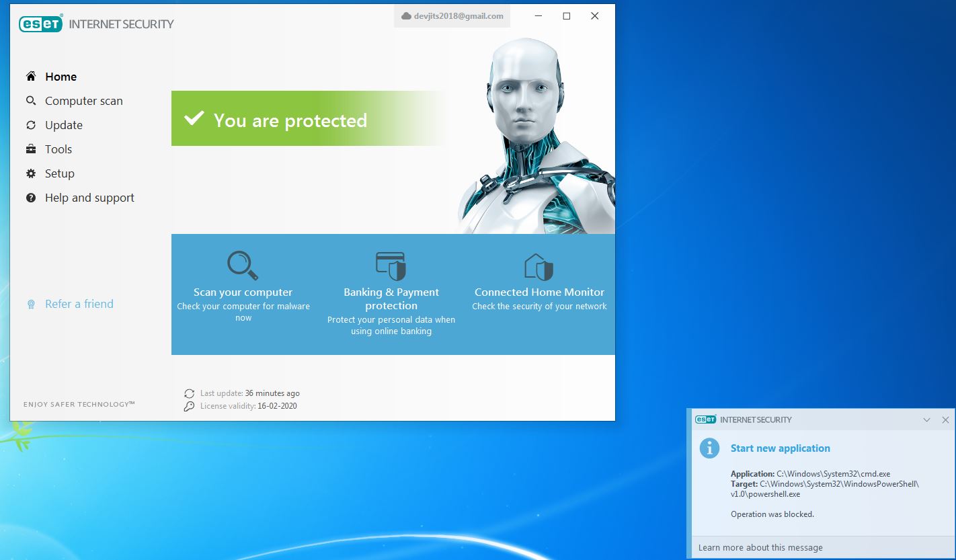The image size is (956, 560).
Task: Open Help and support
Action: tap(89, 198)
